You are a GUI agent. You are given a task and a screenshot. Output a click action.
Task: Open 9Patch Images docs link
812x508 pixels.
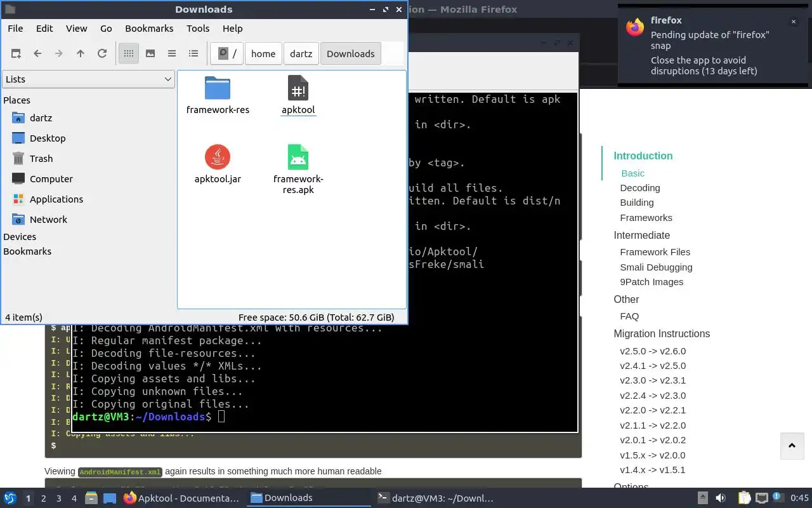coord(652,282)
